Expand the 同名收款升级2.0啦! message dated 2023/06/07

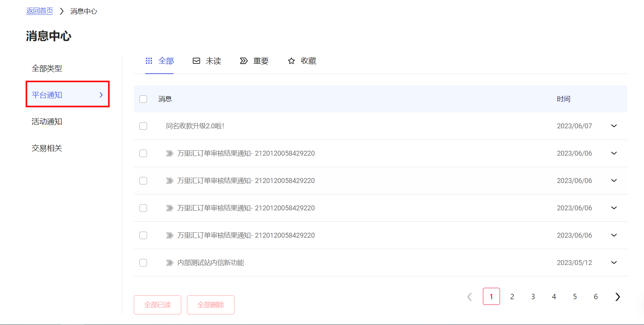point(614,126)
